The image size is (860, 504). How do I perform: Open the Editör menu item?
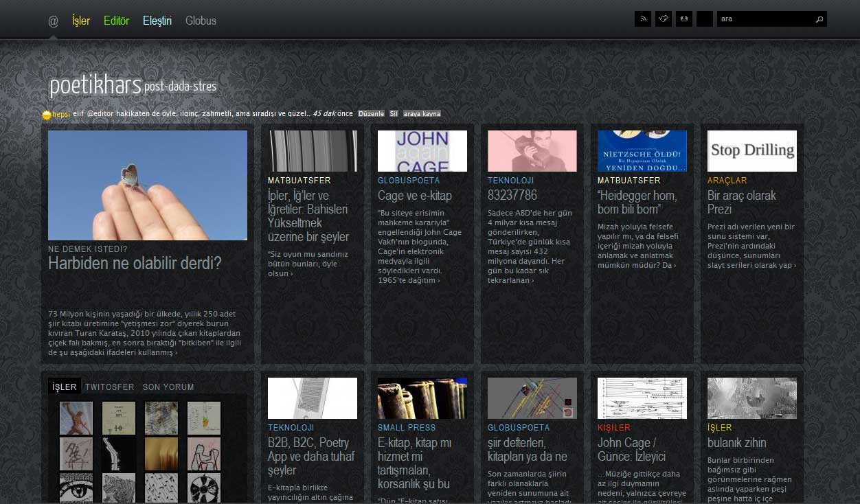[116, 21]
